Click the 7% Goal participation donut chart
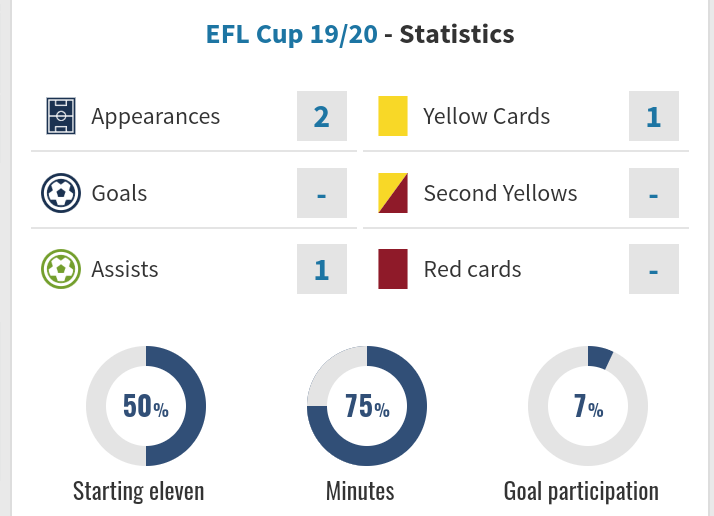Image resolution: width=714 pixels, height=516 pixels. pyautogui.click(x=588, y=406)
